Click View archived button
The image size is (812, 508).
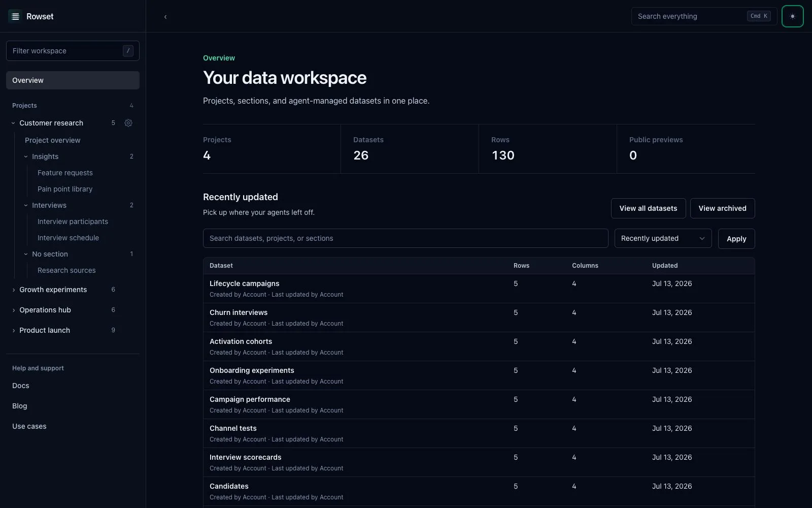click(x=722, y=208)
